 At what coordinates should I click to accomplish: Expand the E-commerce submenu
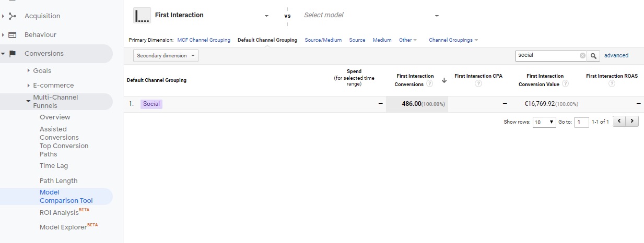pos(28,85)
